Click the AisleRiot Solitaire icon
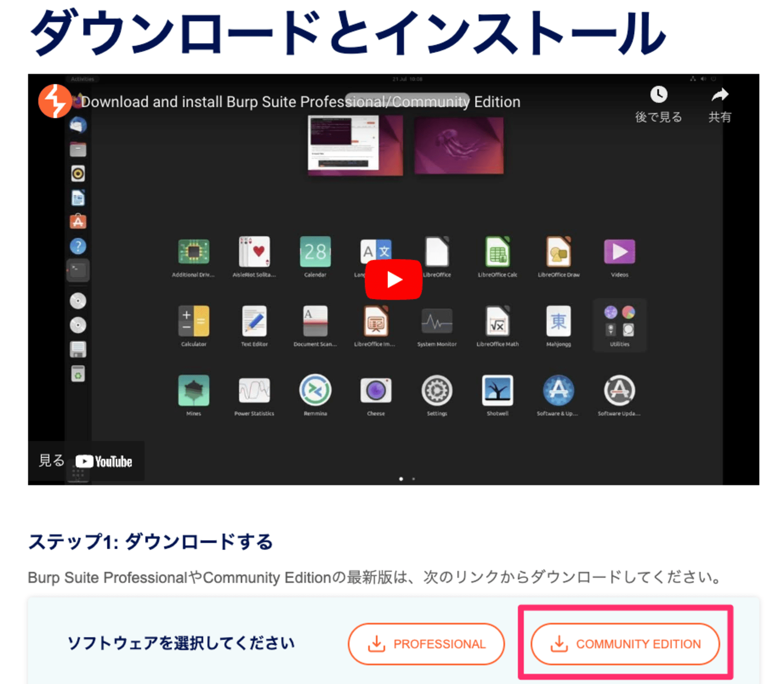Screen dimensions: 784x684 click(x=254, y=252)
